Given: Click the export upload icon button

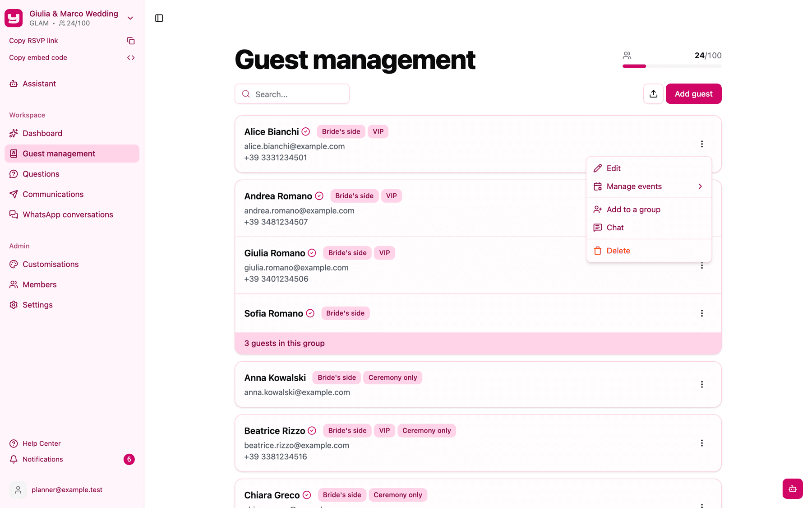Looking at the screenshot, I should coord(653,94).
